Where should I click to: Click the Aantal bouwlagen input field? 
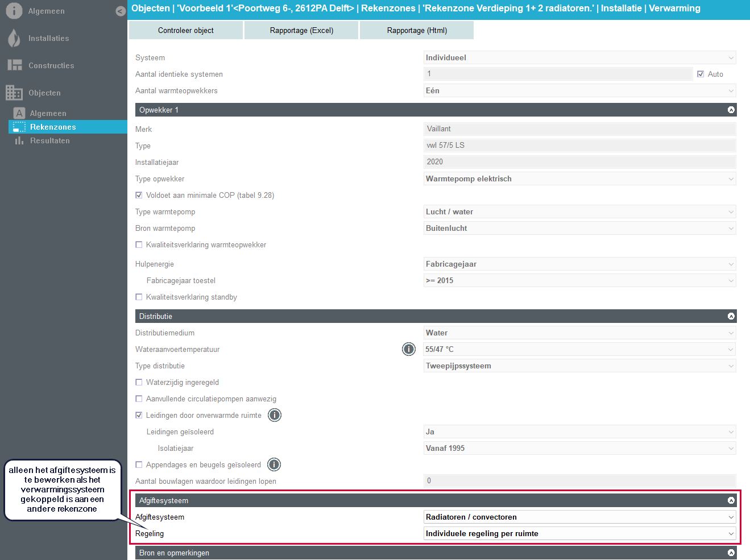[579, 481]
